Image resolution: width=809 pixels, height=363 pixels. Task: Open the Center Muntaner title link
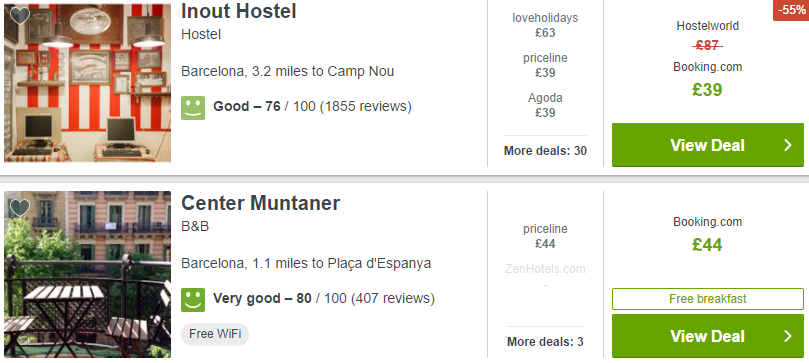pyautogui.click(x=261, y=203)
